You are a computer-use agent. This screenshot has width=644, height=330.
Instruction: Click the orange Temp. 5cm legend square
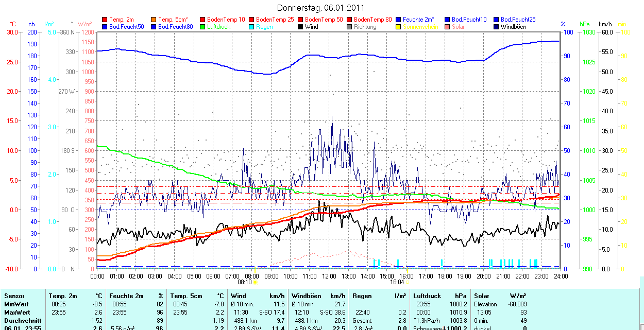tap(154, 20)
